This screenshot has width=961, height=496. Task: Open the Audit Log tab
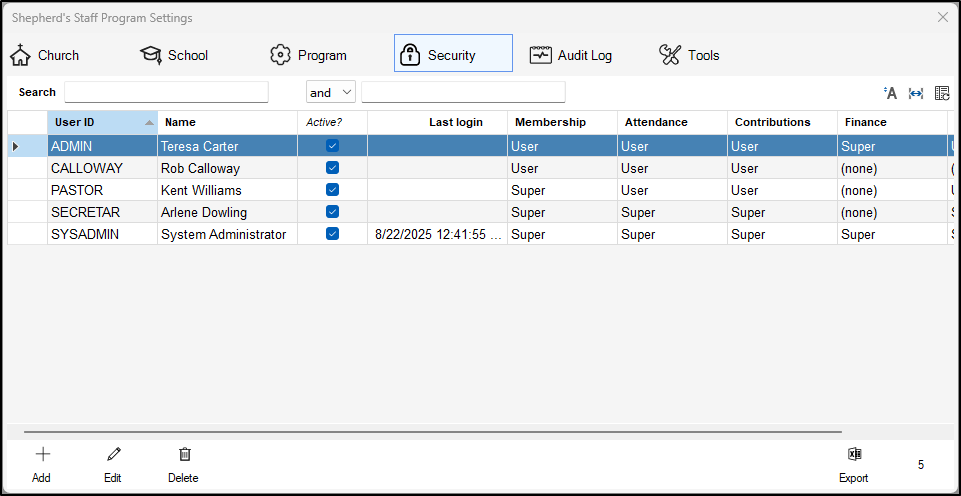(571, 55)
